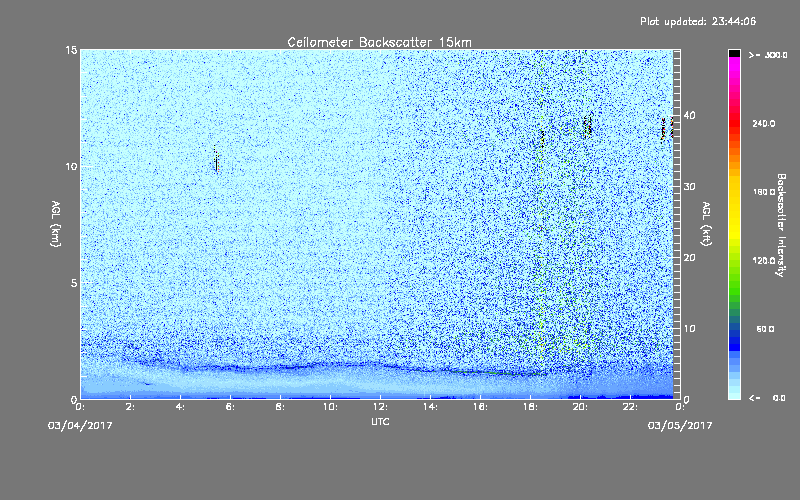This screenshot has height=500, width=800.
Task: Click the end date 03/05/2017 label
Action: point(680,426)
